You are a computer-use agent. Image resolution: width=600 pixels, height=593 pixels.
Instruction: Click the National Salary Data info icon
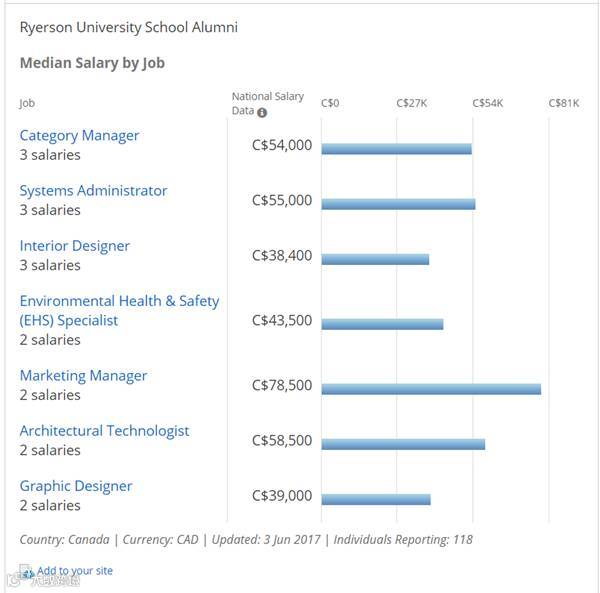pos(262,112)
